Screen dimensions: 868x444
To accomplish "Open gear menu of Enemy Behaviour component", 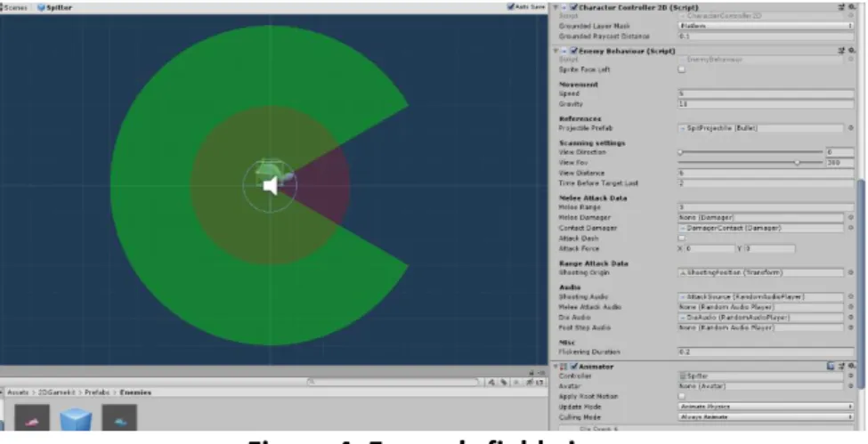I will 851,51.
